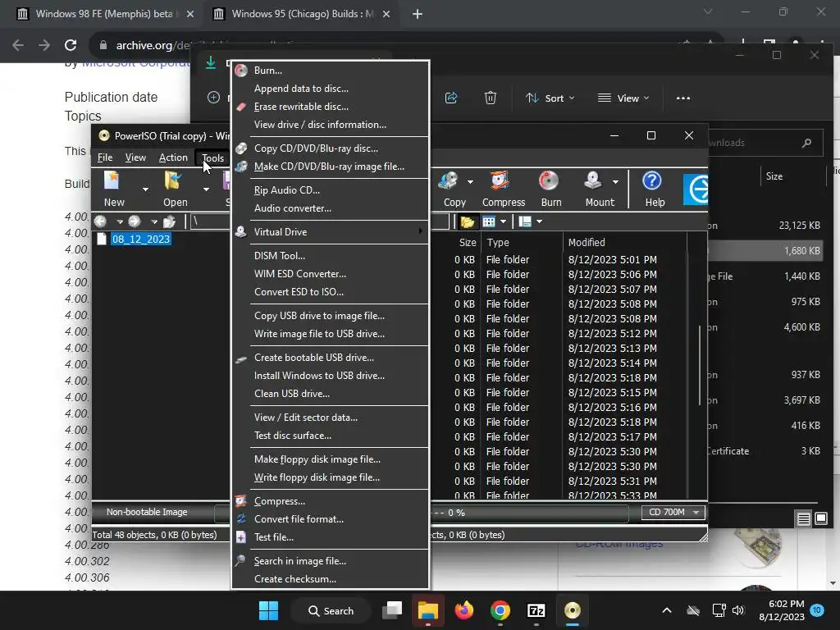
Task: Choose Write floppy disk image file...
Action: 331,477
